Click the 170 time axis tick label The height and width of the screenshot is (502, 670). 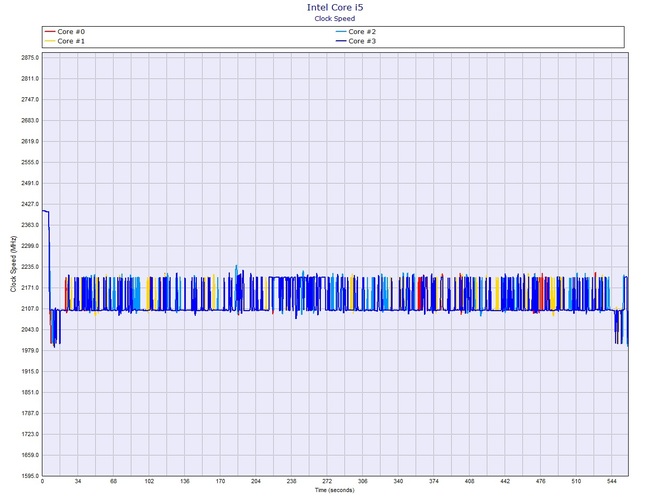pyautogui.click(x=220, y=481)
